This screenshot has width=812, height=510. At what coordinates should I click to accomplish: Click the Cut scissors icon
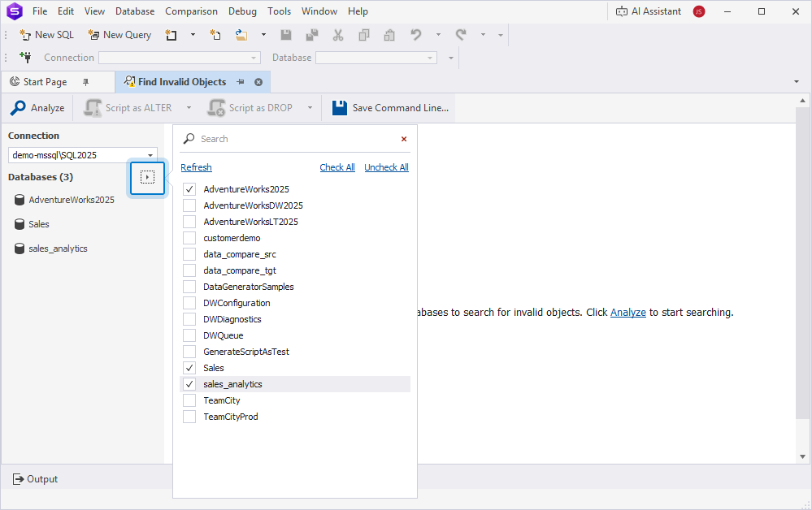[338, 35]
